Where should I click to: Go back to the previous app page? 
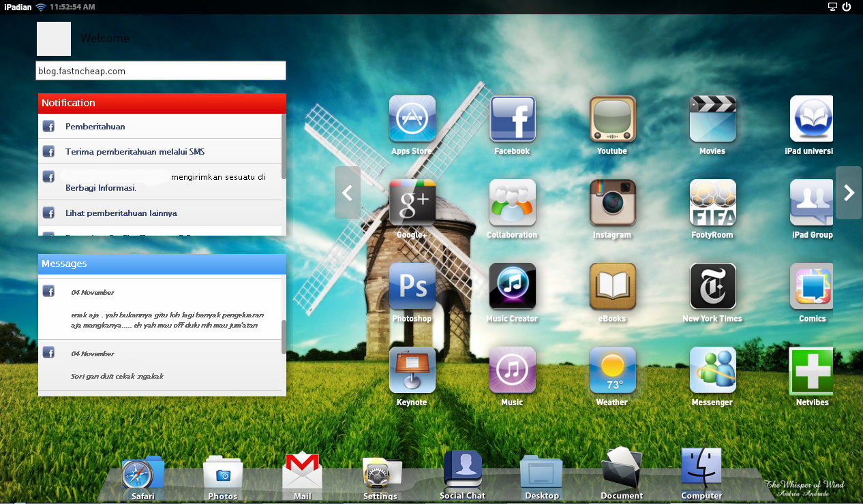coord(348,193)
